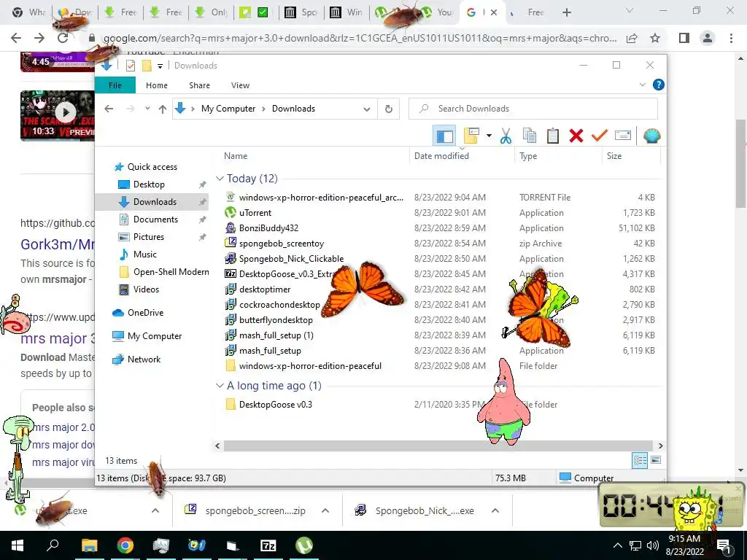Image resolution: width=747 pixels, height=560 pixels.
Task: Select Documents in navigation pane
Action: 148,219
